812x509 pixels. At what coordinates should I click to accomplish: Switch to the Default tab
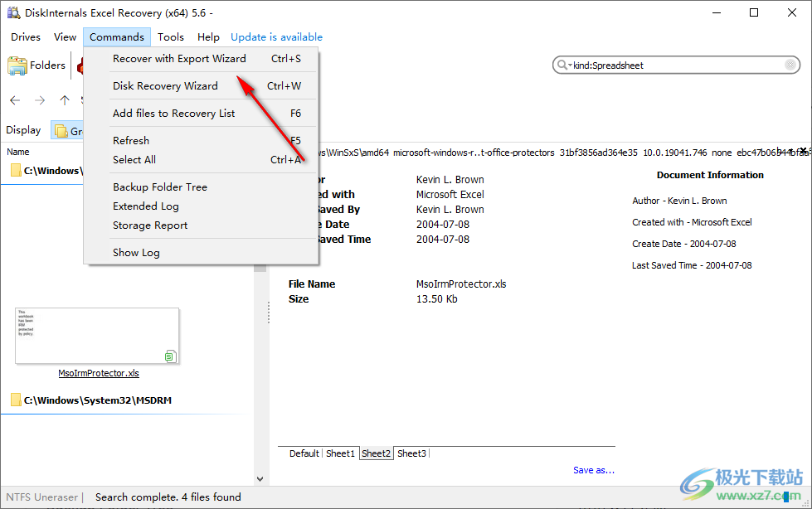tap(304, 453)
